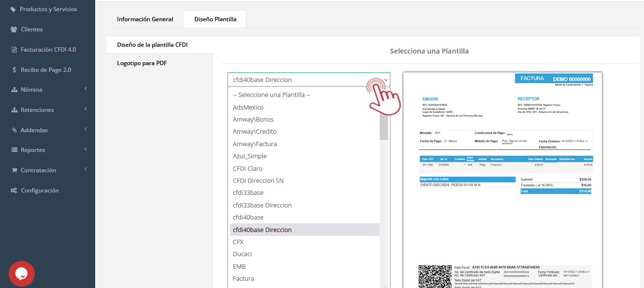Click the Configuración gears icon
Screen dimensions: 644x288
[x=14, y=191]
